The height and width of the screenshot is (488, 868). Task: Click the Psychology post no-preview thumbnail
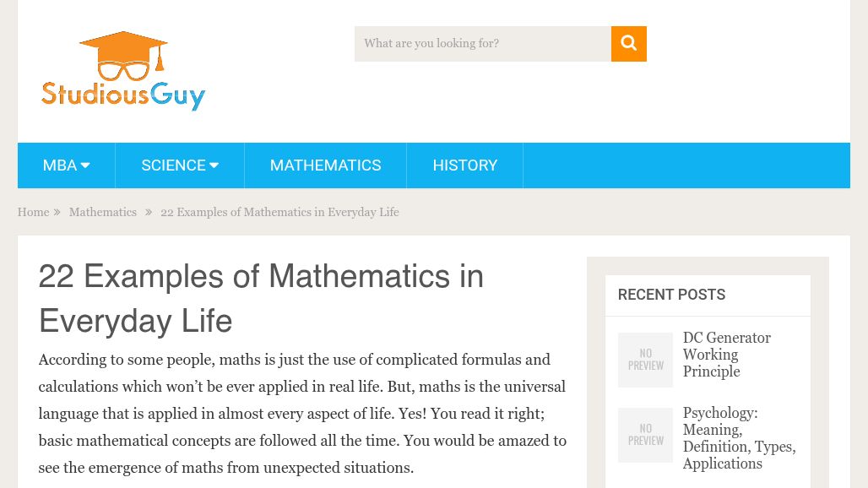point(645,435)
